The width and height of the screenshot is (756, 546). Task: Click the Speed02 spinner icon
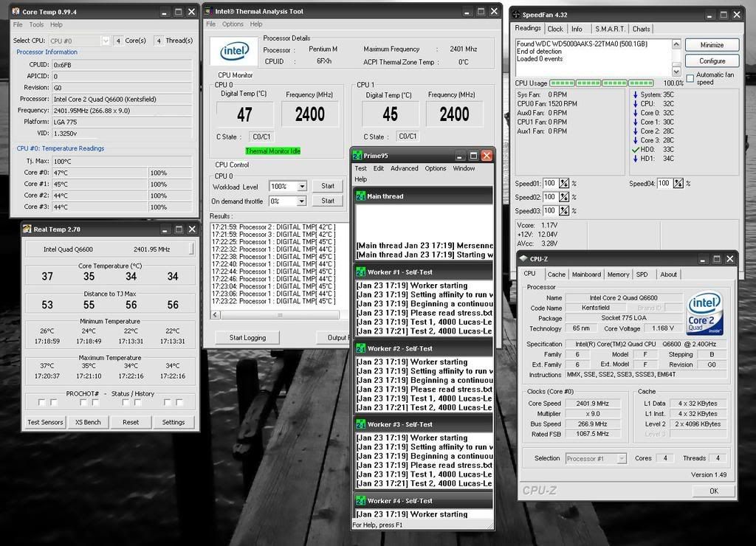[563, 197]
